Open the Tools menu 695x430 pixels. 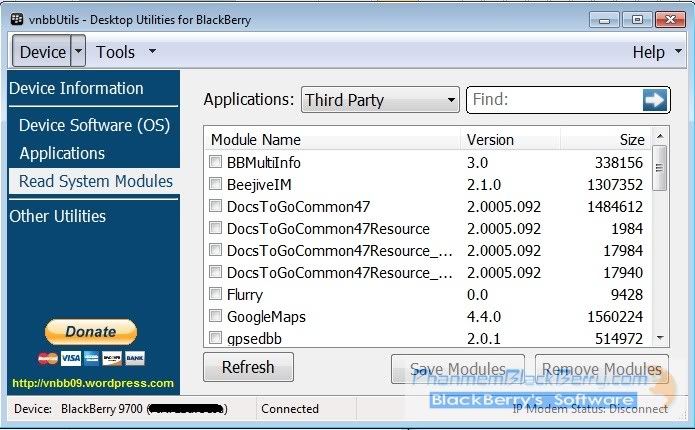(116, 52)
